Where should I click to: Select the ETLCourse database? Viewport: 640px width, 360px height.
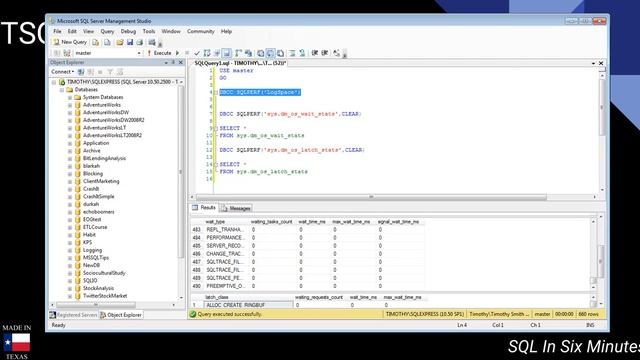(x=95, y=227)
